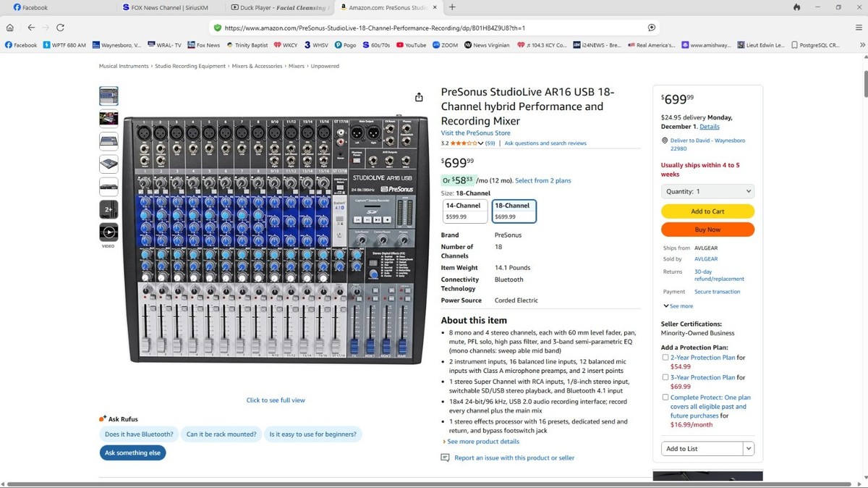The width and height of the screenshot is (868, 488).
Task: Click Ask questions and search reviews
Action: point(545,143)
